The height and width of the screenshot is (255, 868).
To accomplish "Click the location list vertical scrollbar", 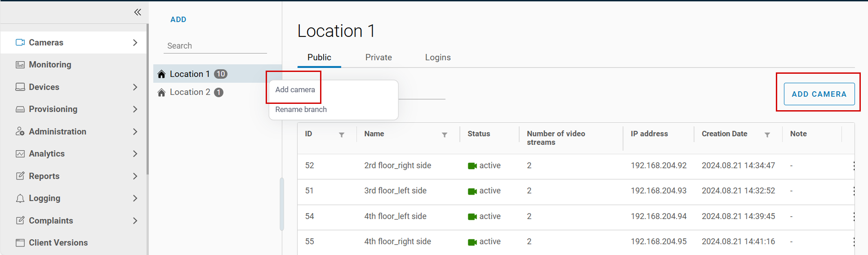I will click(x=282, y=204).
